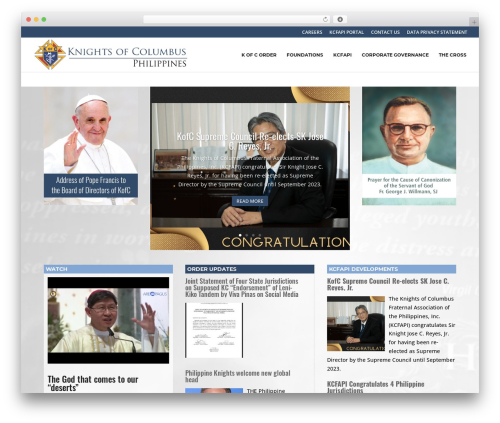Click the browser reload icon
This screenshot has height=423, width=500.
(x=325, y=20)
